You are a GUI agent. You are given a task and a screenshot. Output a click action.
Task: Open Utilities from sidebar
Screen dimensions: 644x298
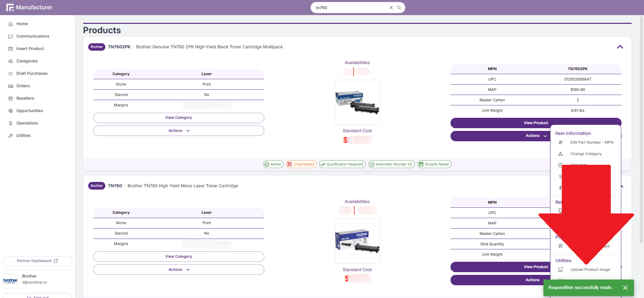pyautogui.click(x=23, y=136)
